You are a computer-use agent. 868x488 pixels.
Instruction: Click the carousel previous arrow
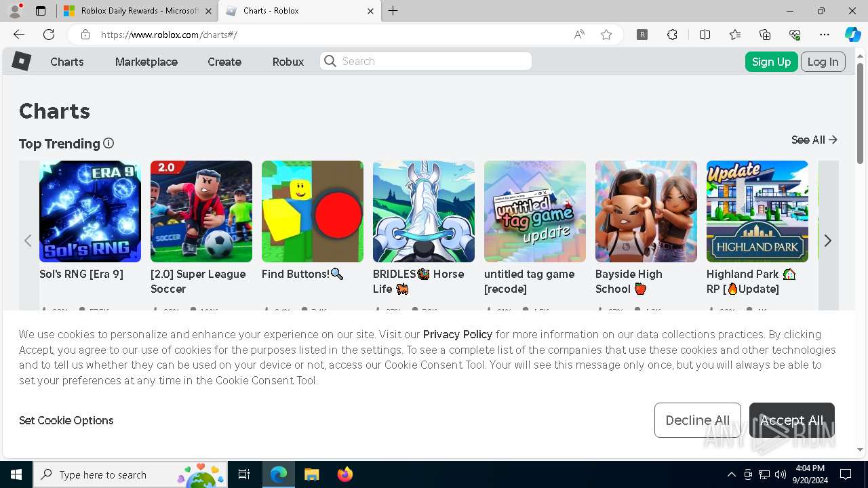tap(28, 241)
